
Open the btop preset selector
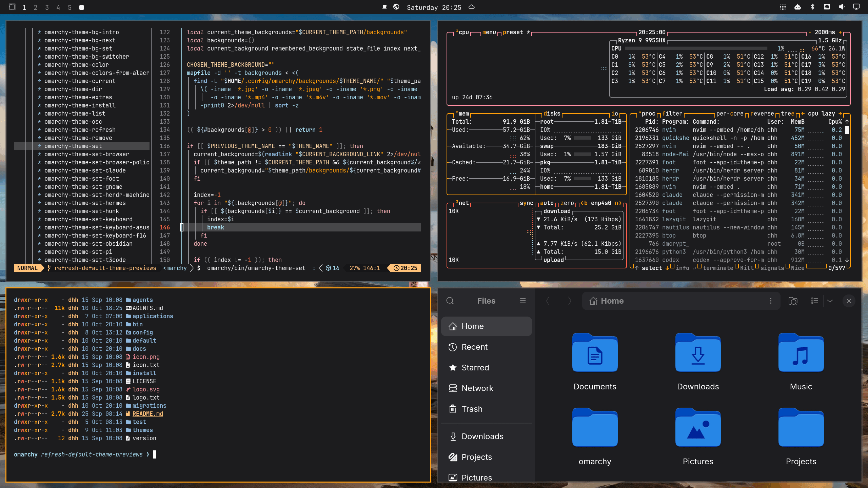[513, 32]
